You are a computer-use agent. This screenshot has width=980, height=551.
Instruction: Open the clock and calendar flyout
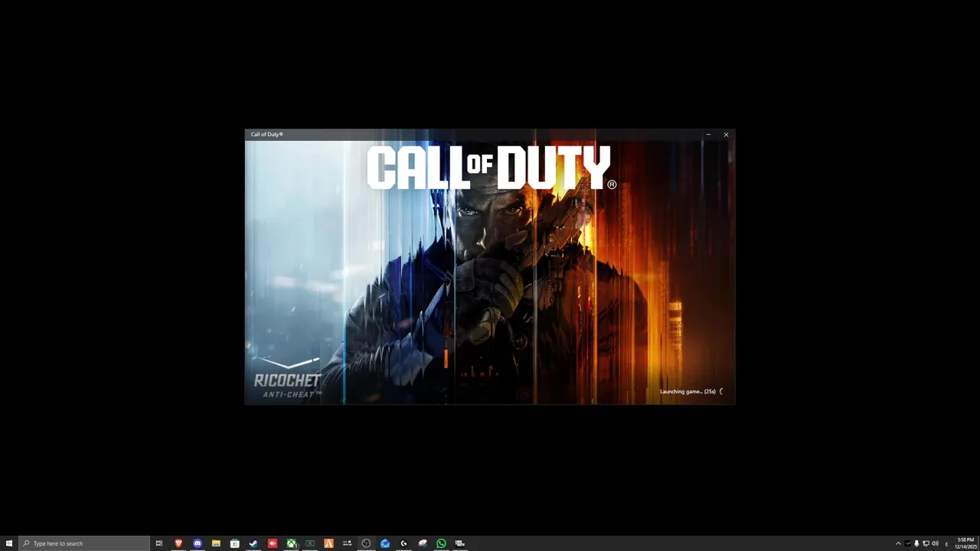point(965,543)
